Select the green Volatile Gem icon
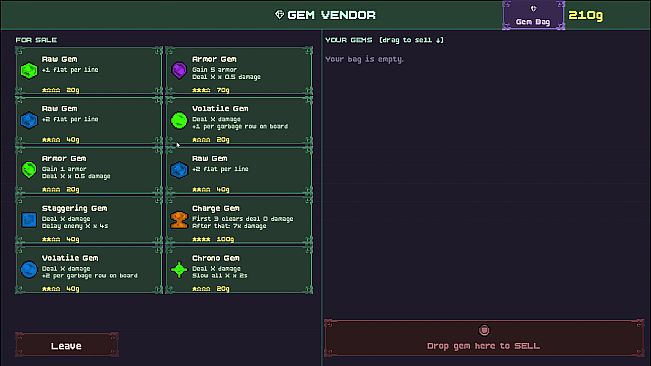The height and width of the screenshot is (366, 651). point(179,120)
